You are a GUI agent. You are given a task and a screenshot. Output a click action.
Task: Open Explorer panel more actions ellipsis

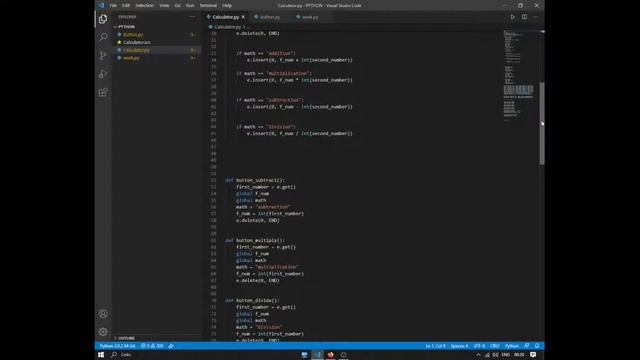(x=192, y=17)
